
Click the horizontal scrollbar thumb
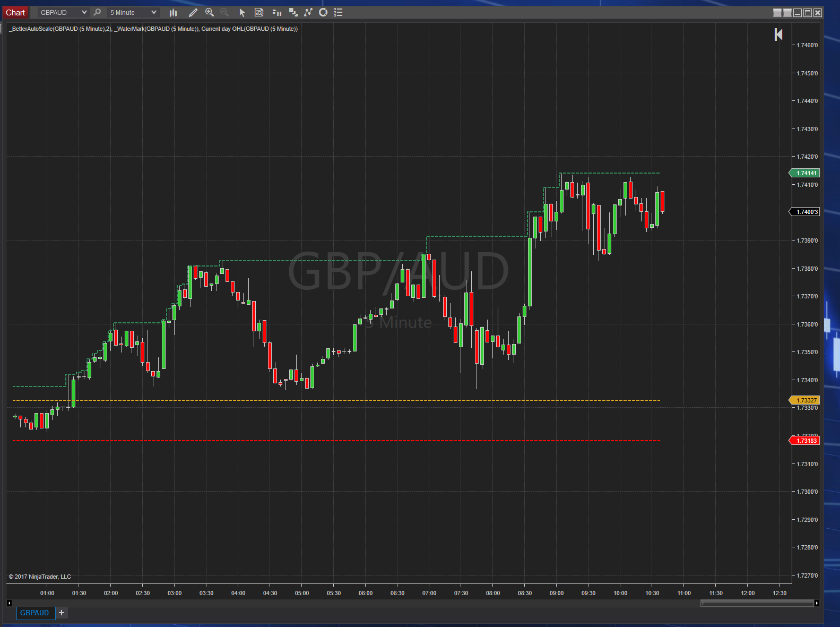pos(757,603)
